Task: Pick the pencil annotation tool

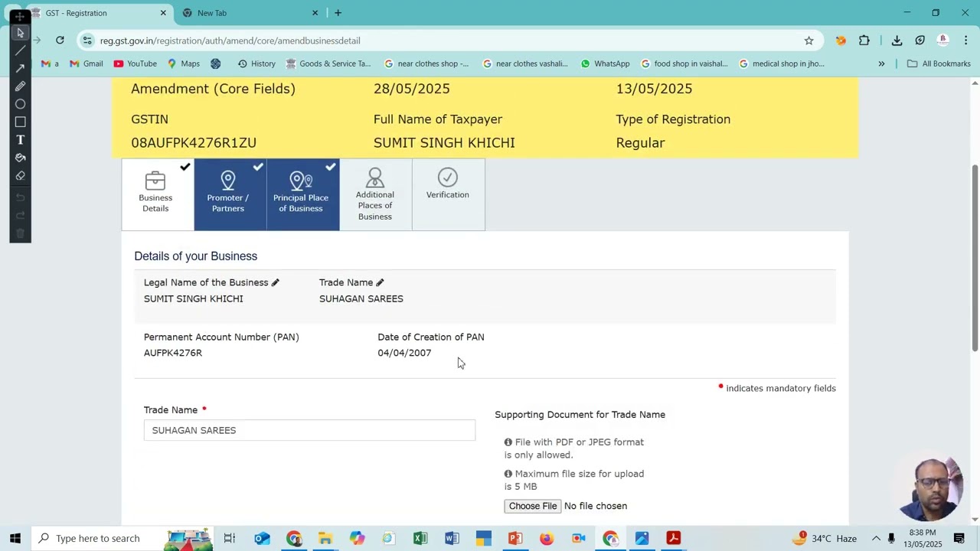Action: pyautogui.click(x=20, y=86)
